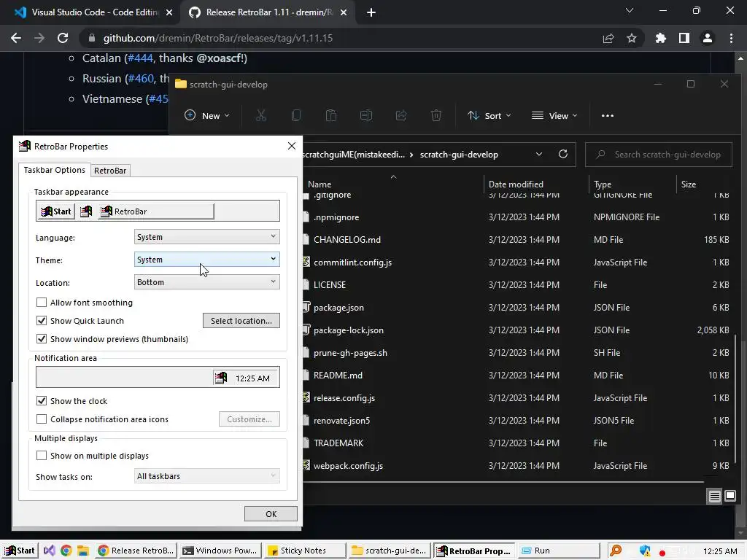Click the browser address bar URL
Screen dimensions: 747x560
217,38
